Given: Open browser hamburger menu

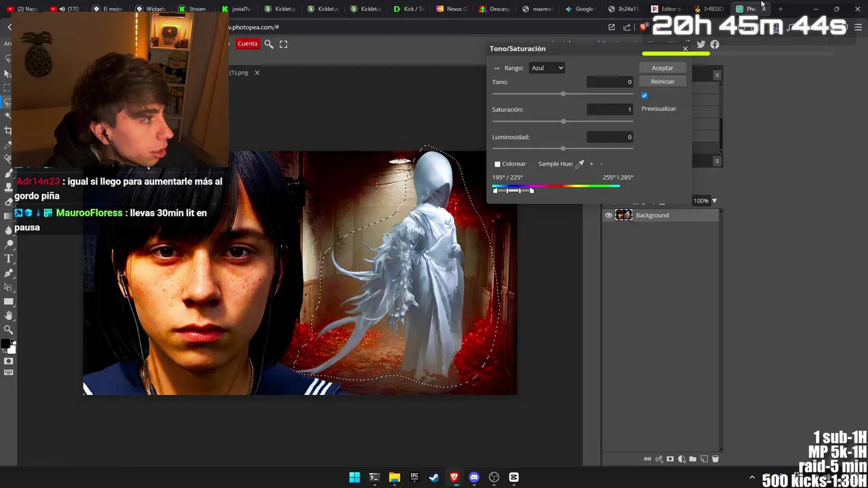Looking at the screenshot, I should point(858,27).
